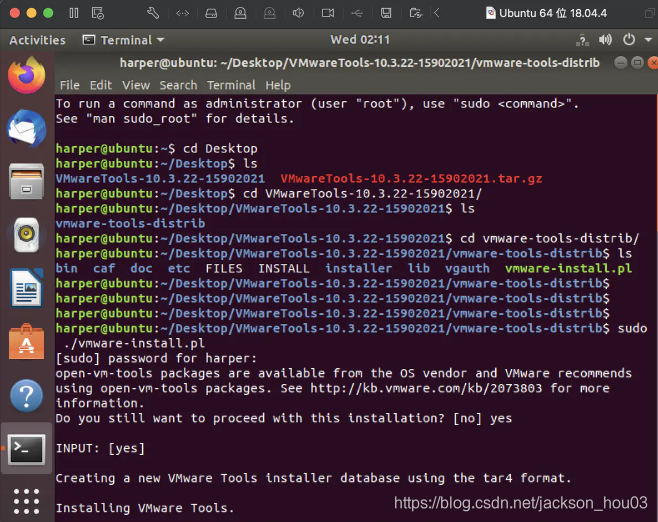Click the camera device toolbar icon

[x=328, y=13]
